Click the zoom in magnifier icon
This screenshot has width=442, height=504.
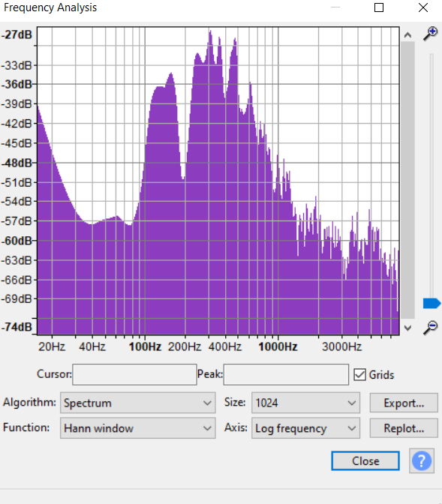point(431,34)
